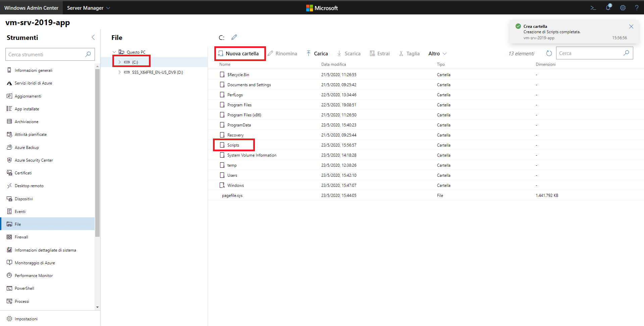
Task: Click the Estrai button
Action: (x=380, y=54)
